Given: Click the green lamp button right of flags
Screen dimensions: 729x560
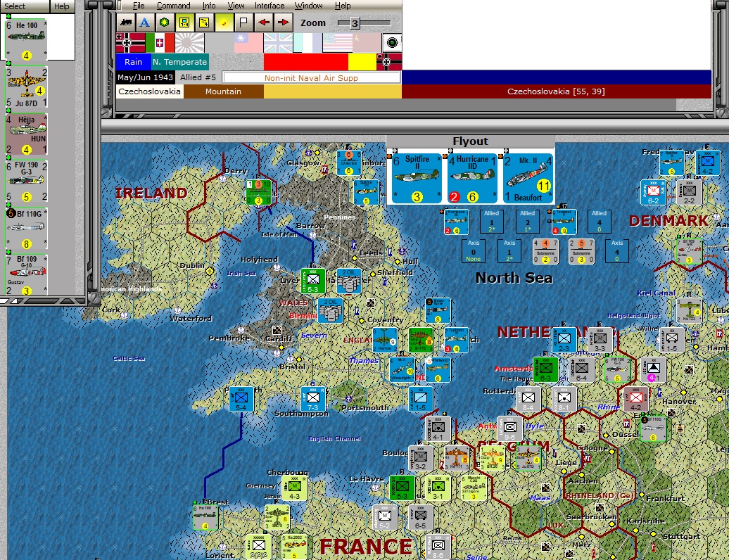Looking at the screenshot, I should pyautogui.click(x=392, y=44).
